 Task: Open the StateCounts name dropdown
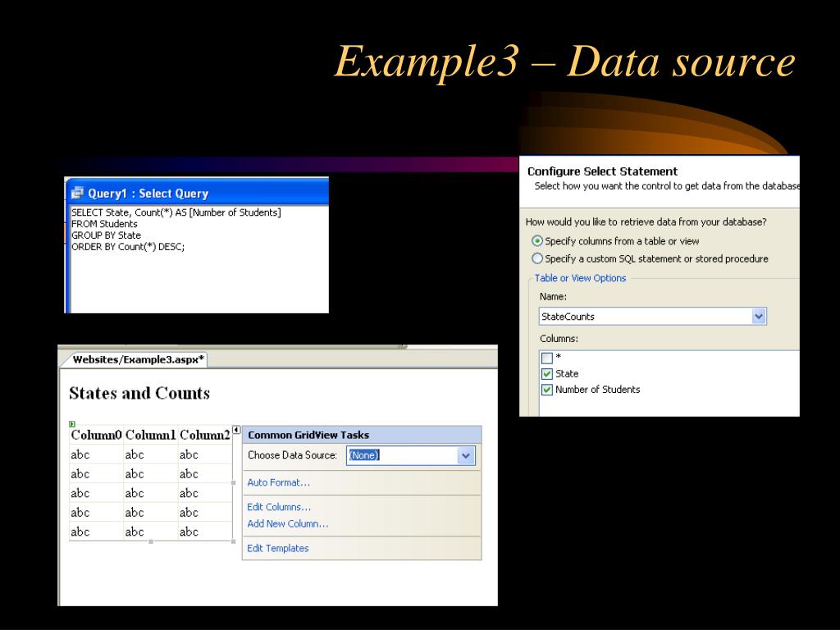(759, 317)
